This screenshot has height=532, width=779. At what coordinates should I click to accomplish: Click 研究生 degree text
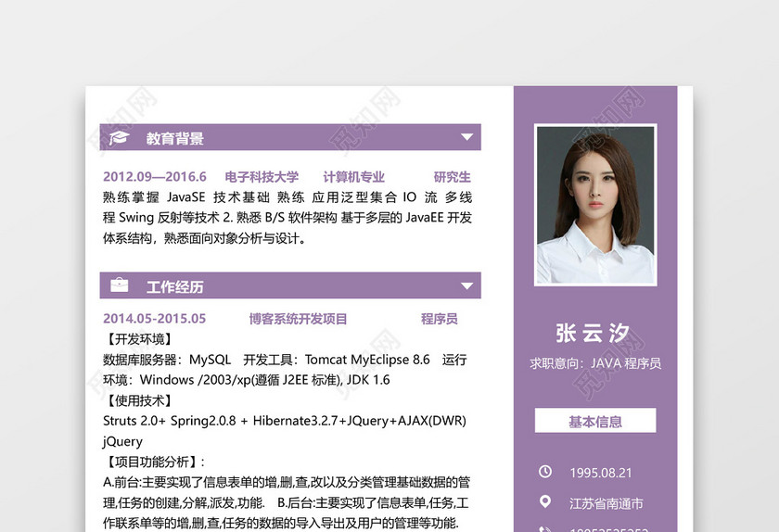453,177
